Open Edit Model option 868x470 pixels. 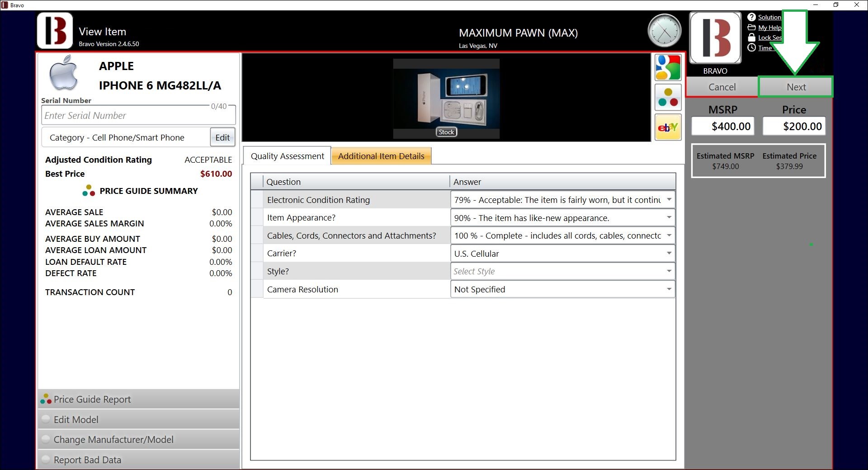click(x=139, y=419)
